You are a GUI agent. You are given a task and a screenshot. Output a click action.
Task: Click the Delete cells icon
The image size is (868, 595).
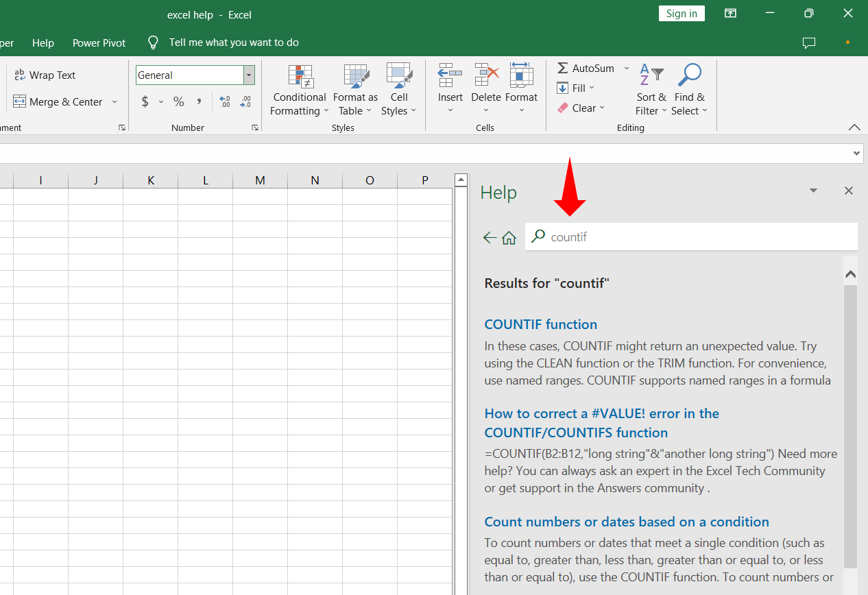tap(486, 75)
